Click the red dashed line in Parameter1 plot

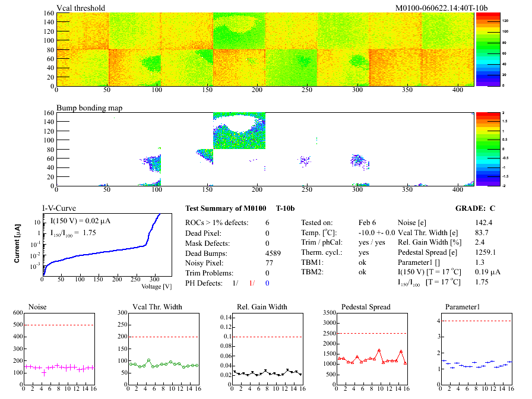475,321
